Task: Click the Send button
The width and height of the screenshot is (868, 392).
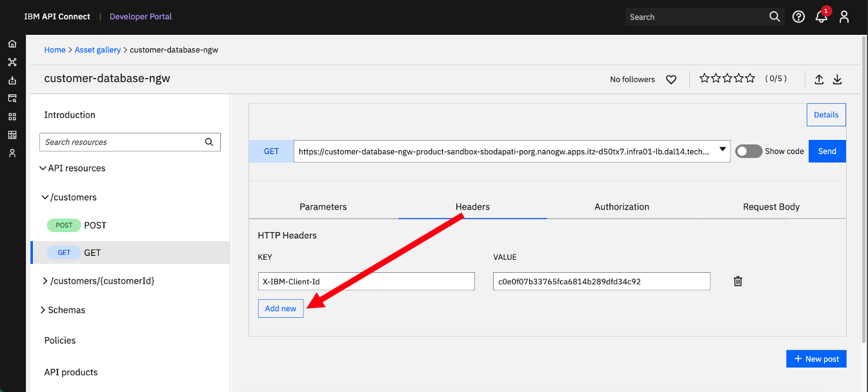Action: pyautogui.click(x=827, y=151)
